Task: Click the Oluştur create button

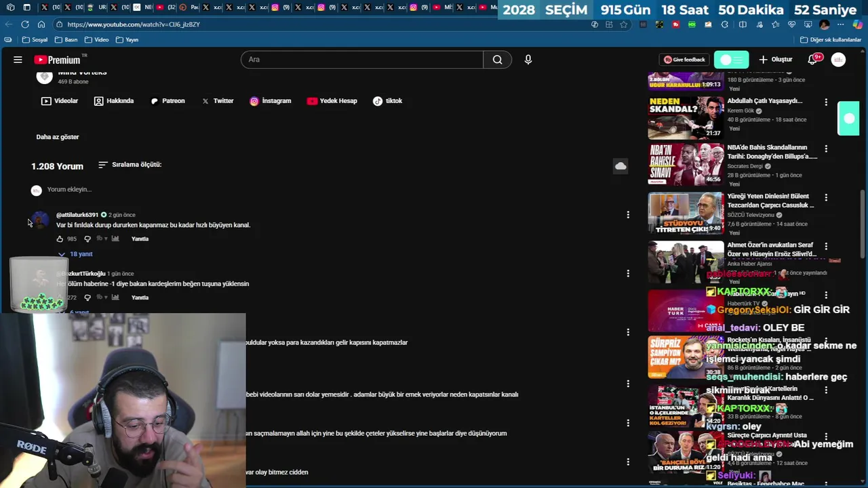Action: (776, 60)
